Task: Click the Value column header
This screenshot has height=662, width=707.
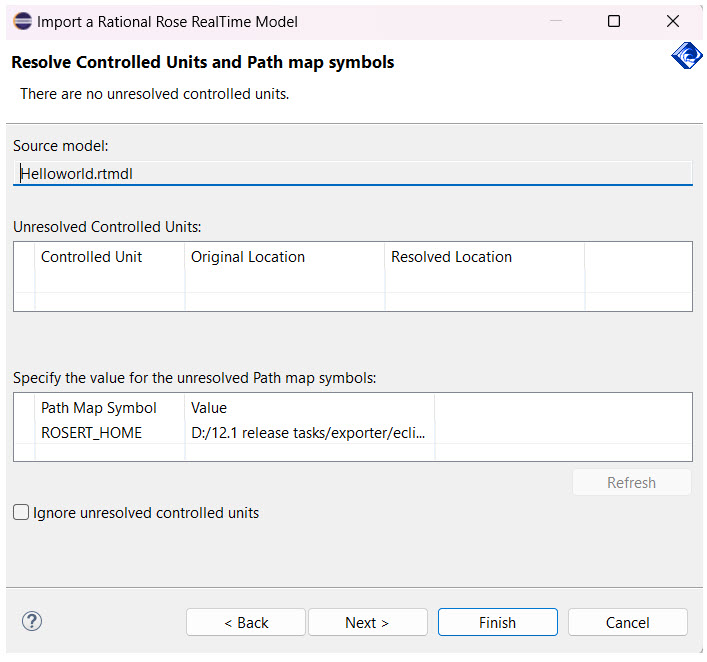Action: (x=209, y=408)
